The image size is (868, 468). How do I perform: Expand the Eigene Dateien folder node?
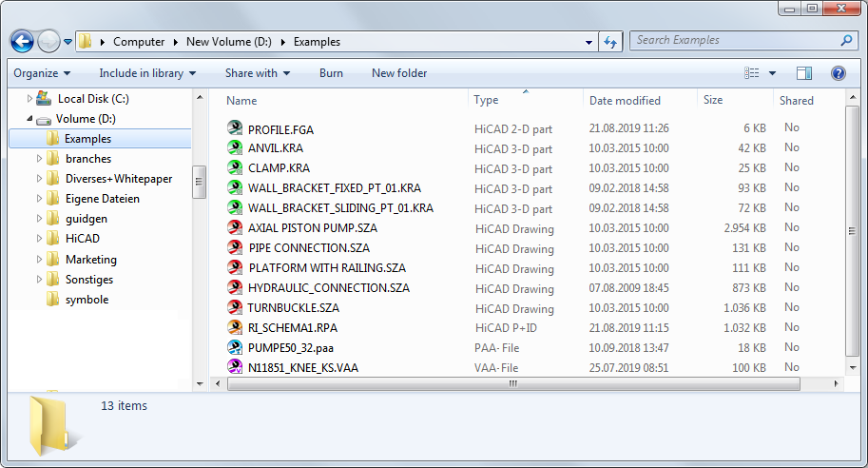coord(39,198)
